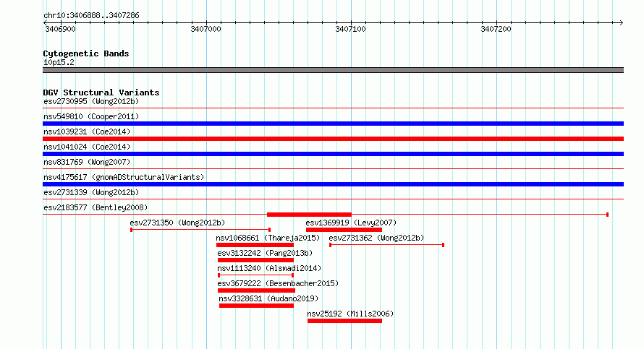Select the nsv3328631 (Audano2019) label
The width and height of the screenshot is (644, 349).
point(268,298)
